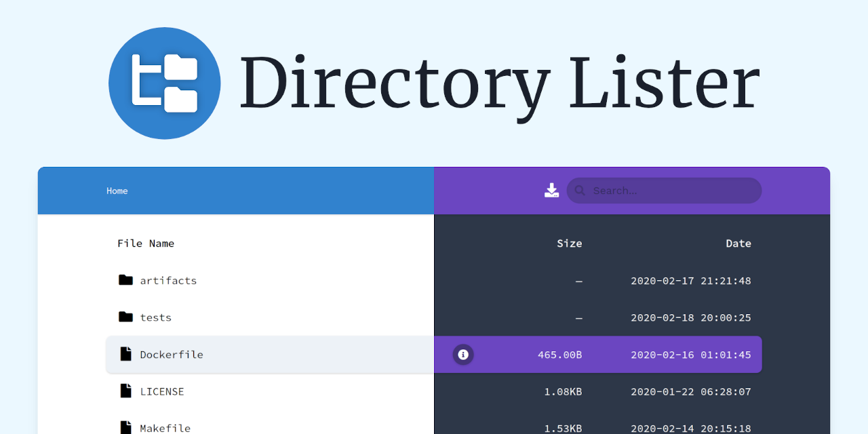Click the magnifying glass icon in the search bar

(580, 191)
